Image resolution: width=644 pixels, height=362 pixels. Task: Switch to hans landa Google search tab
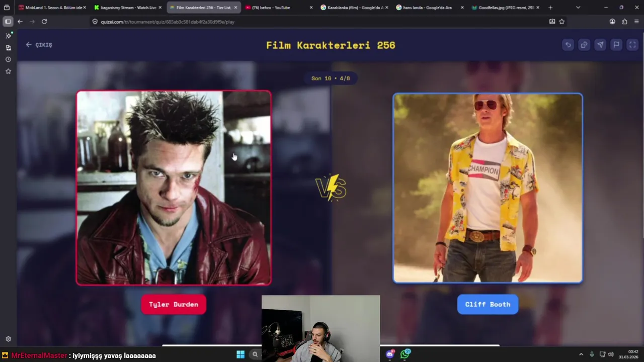click(427, 8)
